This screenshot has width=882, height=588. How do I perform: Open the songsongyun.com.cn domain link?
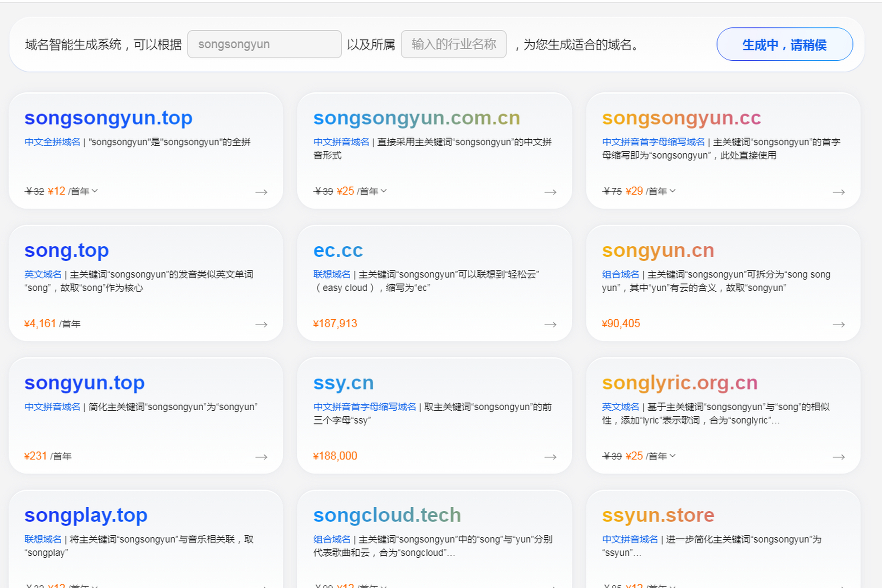[416, 118]
